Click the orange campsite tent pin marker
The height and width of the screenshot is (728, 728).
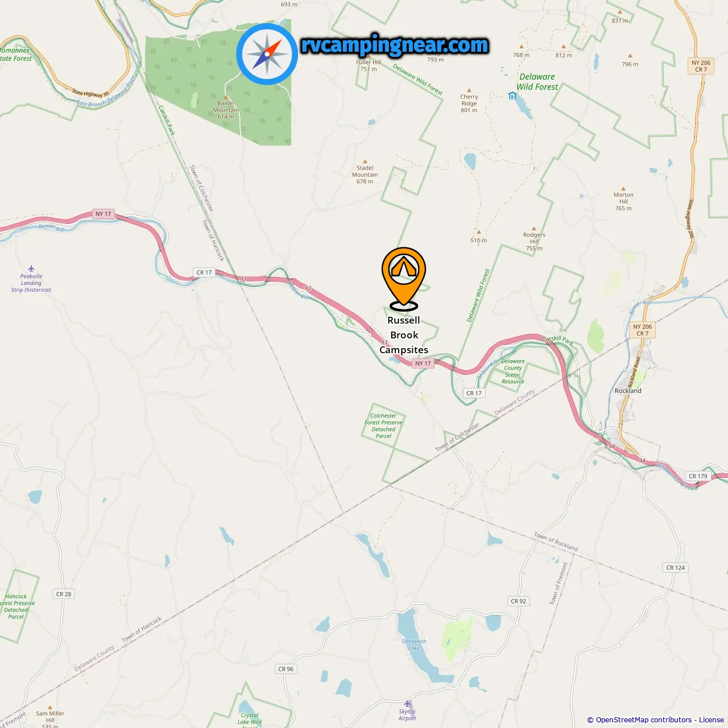pos(404,279)
